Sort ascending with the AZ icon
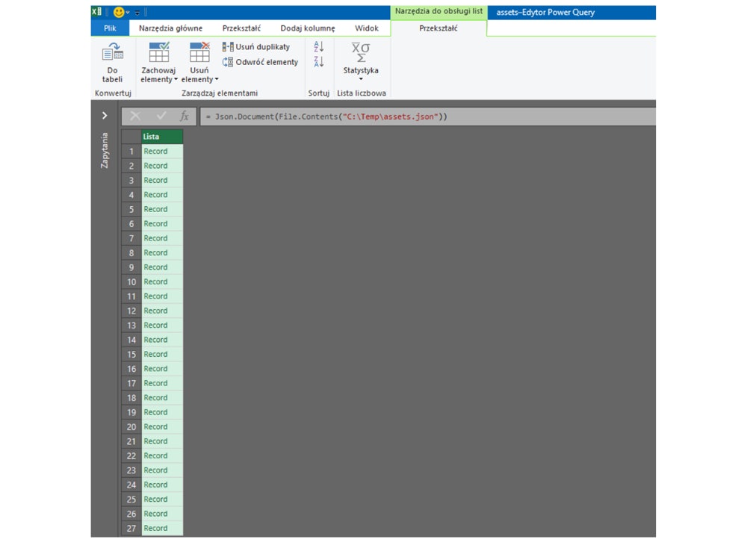This screenshot has height=560, width=747. pyautogui.click(x=317, y=46)
